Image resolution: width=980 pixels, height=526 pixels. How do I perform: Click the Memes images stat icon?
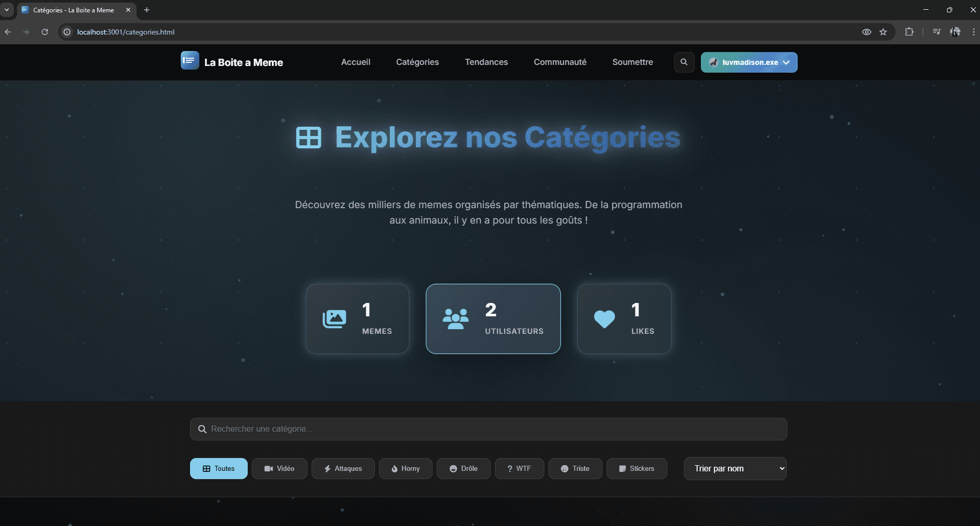point(334,319)
